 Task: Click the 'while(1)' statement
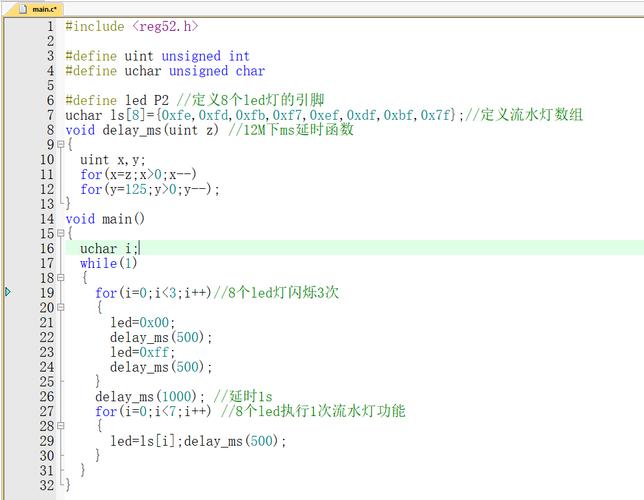108,263
